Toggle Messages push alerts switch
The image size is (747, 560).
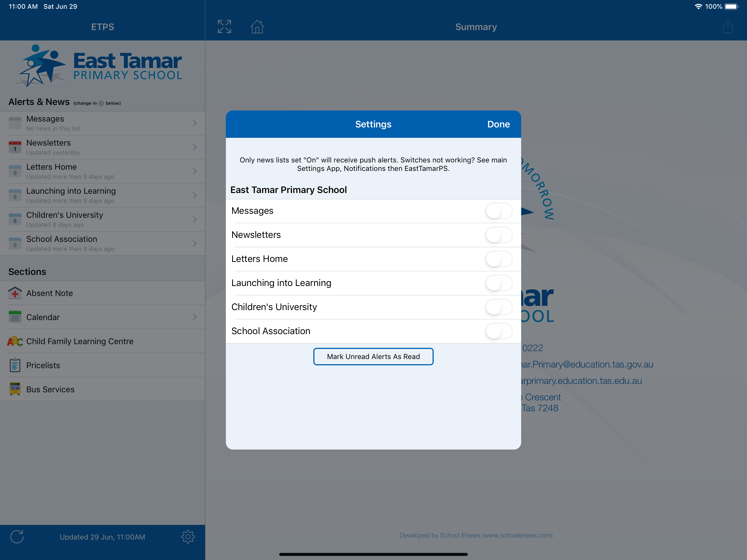pos(499,211)
